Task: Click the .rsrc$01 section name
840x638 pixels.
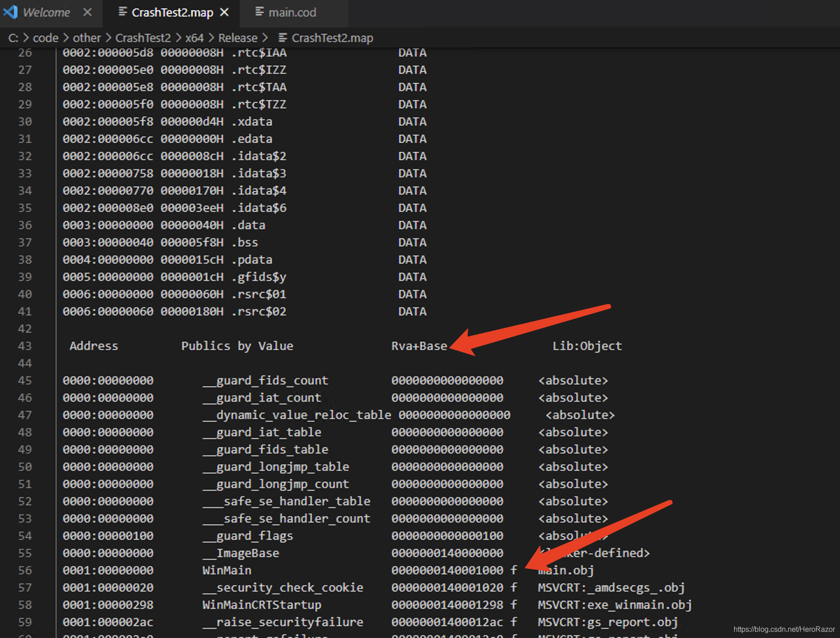Action: pos(259,294)
